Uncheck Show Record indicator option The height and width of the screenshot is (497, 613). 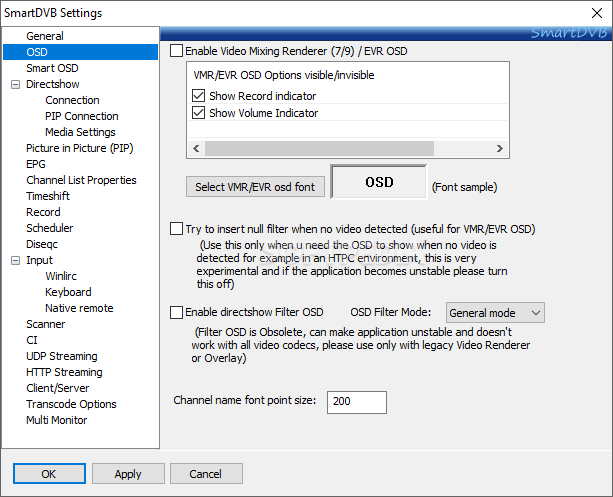click(x=199, y=96)
